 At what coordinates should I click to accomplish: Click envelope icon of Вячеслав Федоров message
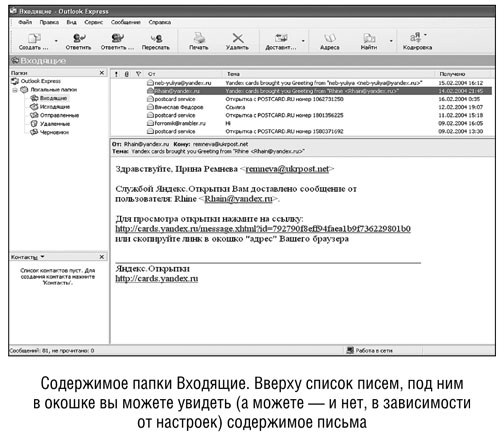pyautogui.click(x=150, y=107)
